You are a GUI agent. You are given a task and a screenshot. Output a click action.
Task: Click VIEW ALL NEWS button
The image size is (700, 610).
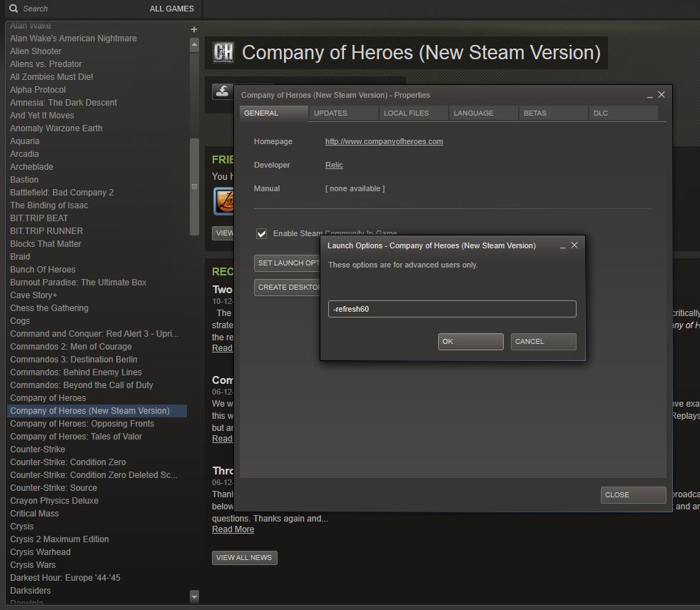244,558
